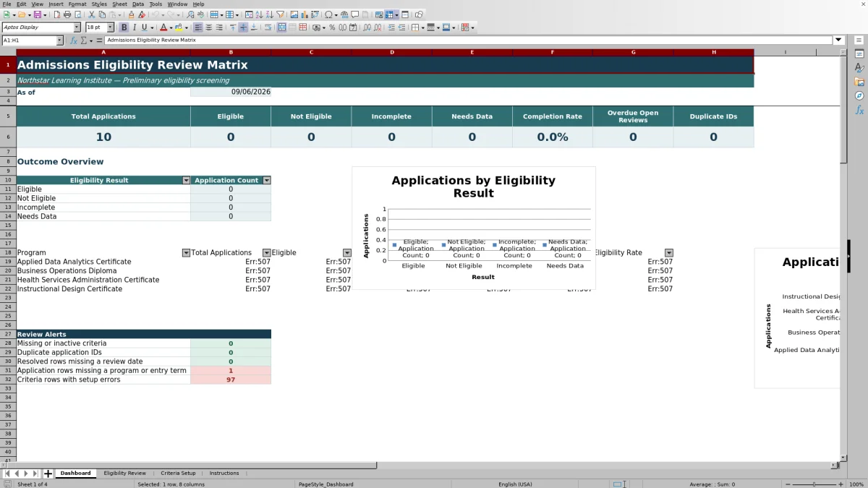Toggle Underline formatting

pos(145,27)
